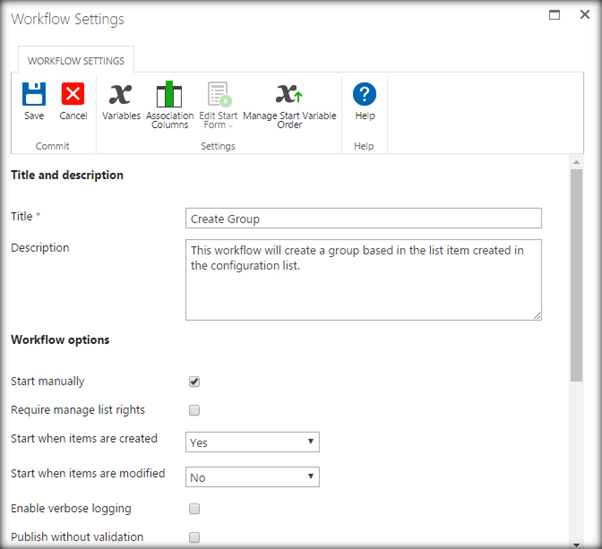This screenshot has height=549, width=602.
Task: Open Association Columns in the ribbon
Action: click(170, 95)
